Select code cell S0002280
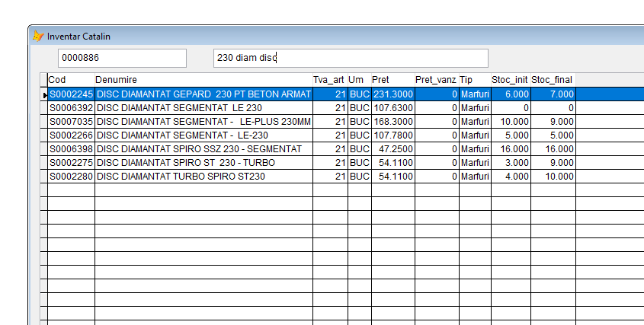 point(71,177)
